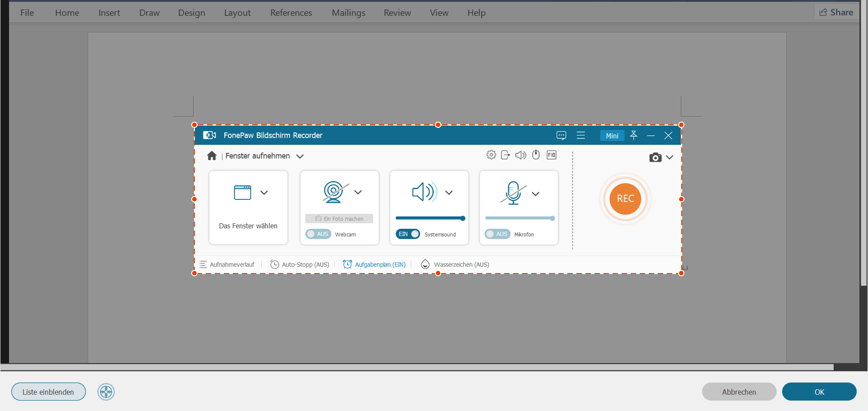Click the webcam icon
The width and height of the screenshot is (868, 411).
pyautogui.click(x=335, y=192)
